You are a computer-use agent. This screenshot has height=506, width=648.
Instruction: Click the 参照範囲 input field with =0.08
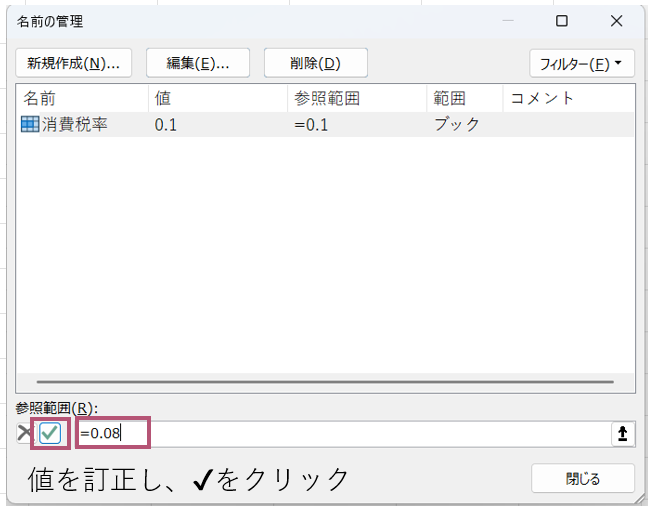(345, 434)
